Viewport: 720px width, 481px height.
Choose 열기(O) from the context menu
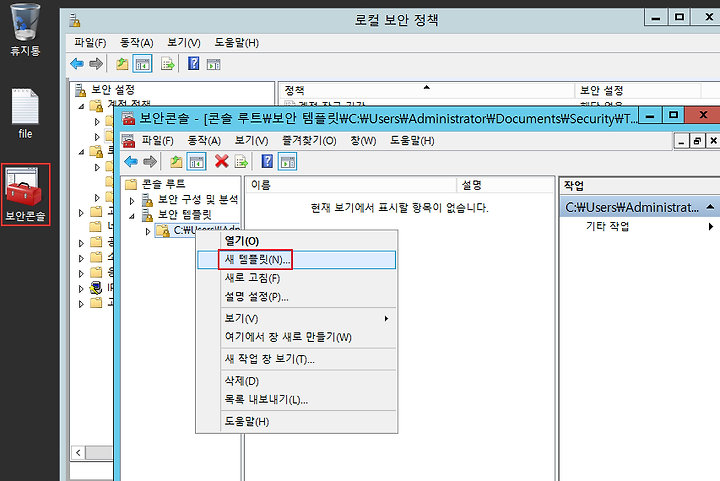(297, 241)
